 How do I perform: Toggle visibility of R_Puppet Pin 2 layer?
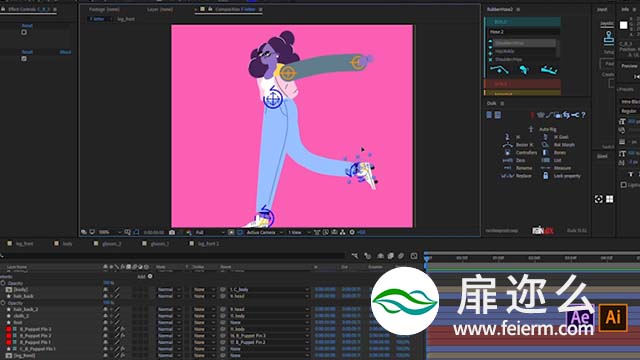[x=105, y=336]
